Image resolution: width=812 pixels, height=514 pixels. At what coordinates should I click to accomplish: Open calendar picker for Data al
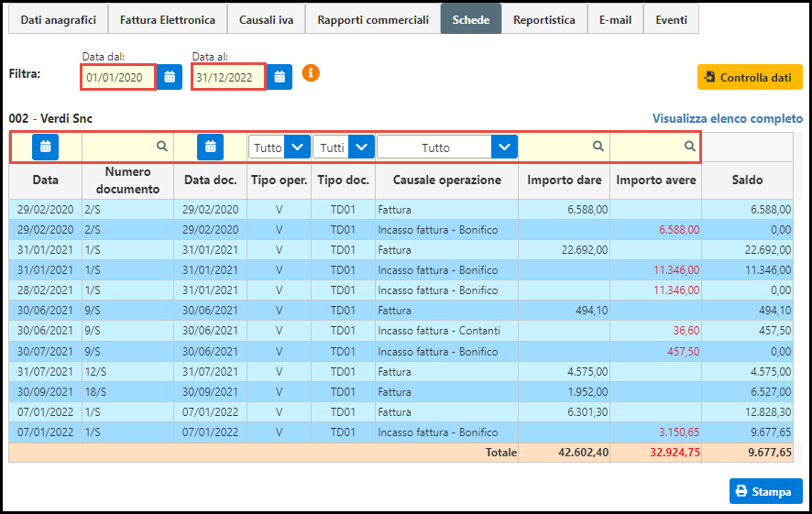tap(280, 77)
